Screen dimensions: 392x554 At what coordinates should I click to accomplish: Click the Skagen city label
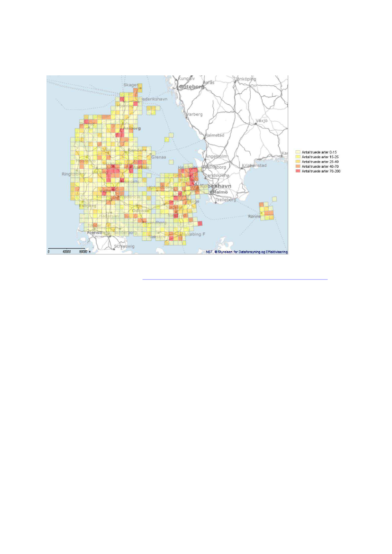(131, 85)
